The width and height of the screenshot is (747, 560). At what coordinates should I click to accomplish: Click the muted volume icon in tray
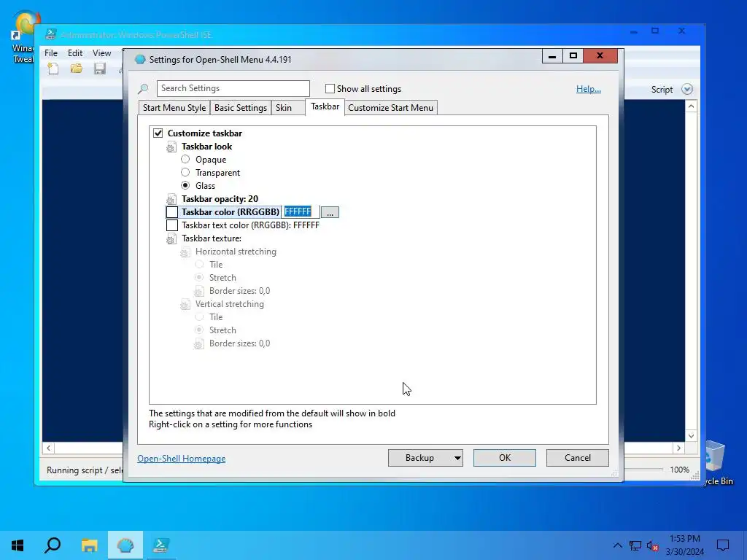coord(653,545)
